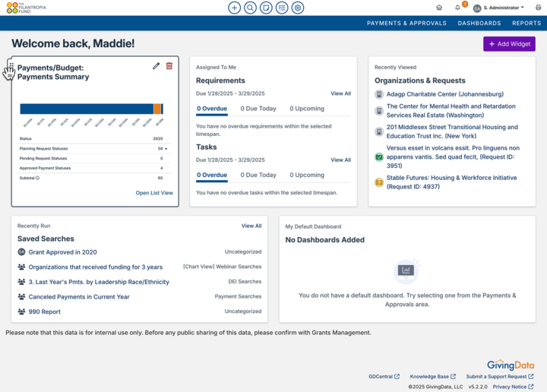Click the Pending Request Statuses row
Viewport: 547px width, 392px height.
coord(93,158)
